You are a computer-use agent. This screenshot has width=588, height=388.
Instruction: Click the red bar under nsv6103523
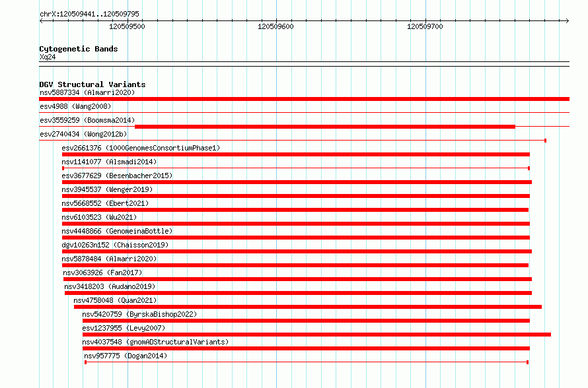point(296,224)
